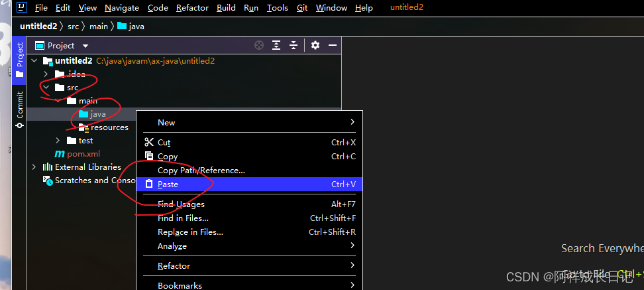Expand the .idea folder
This screenshot has width=644, height=290.
pos(46,74)
